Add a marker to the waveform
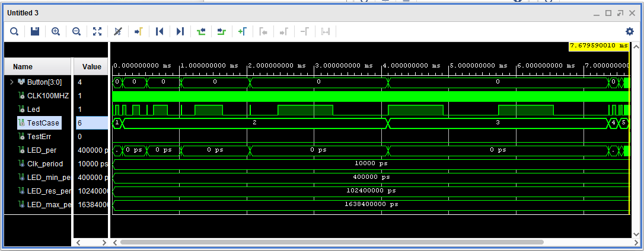Image resolution: width=644 pixels, height=251 pixels. 243,31
